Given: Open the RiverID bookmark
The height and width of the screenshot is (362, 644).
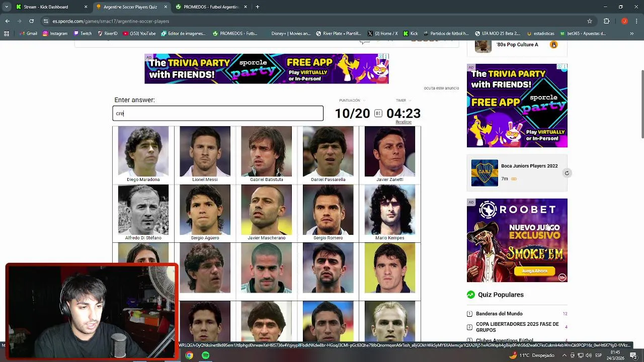Looking at the screenshot, I should pos(107,34).
